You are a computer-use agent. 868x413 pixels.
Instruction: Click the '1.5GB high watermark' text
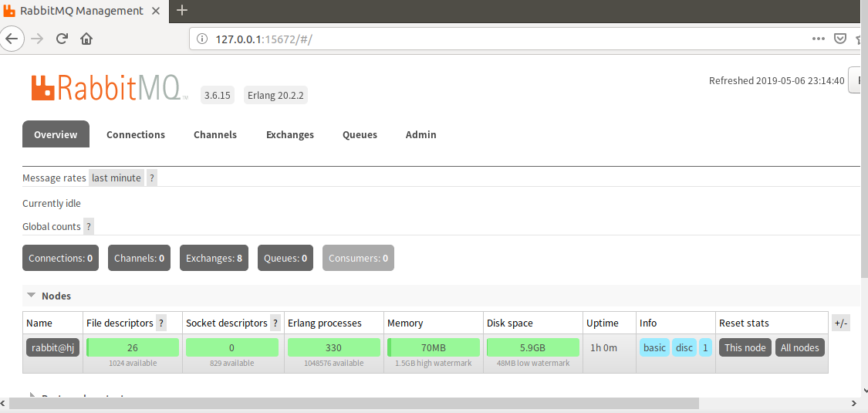pyautogui.click(x=434, y=363)
